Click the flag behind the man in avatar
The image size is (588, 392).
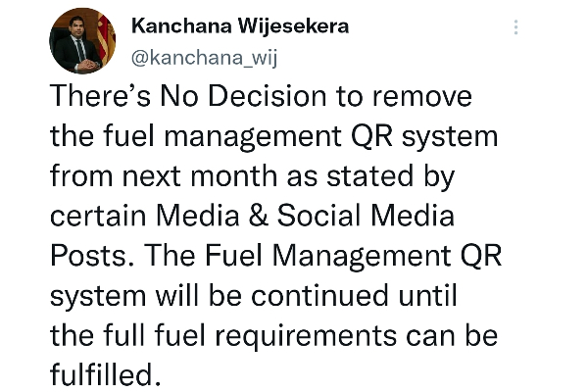click(x=106, y=37)
